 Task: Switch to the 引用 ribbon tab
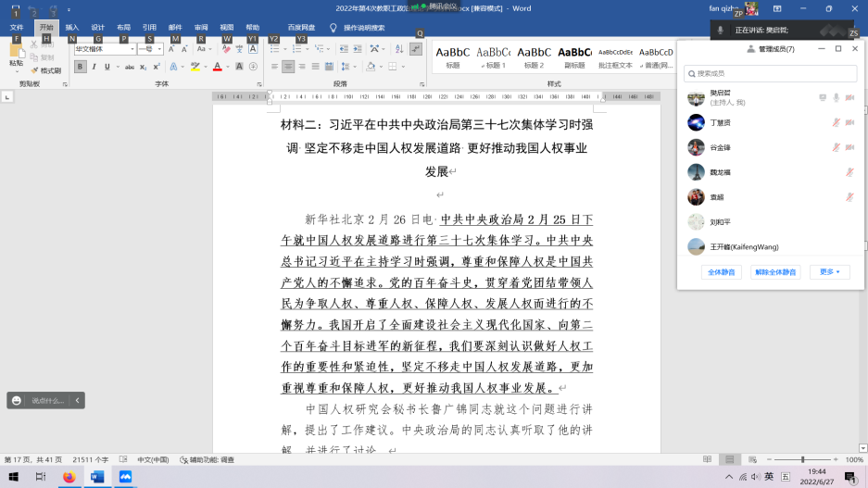pyautogui.click(x=149, y=27)
